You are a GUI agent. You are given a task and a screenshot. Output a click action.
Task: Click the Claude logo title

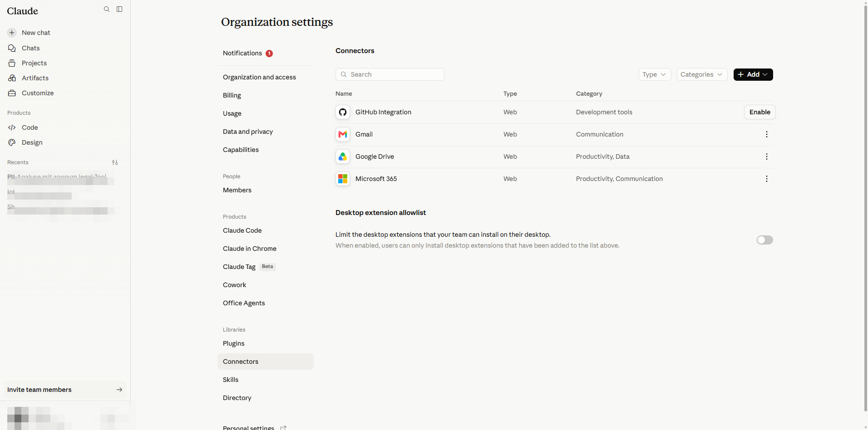[22, 11]
